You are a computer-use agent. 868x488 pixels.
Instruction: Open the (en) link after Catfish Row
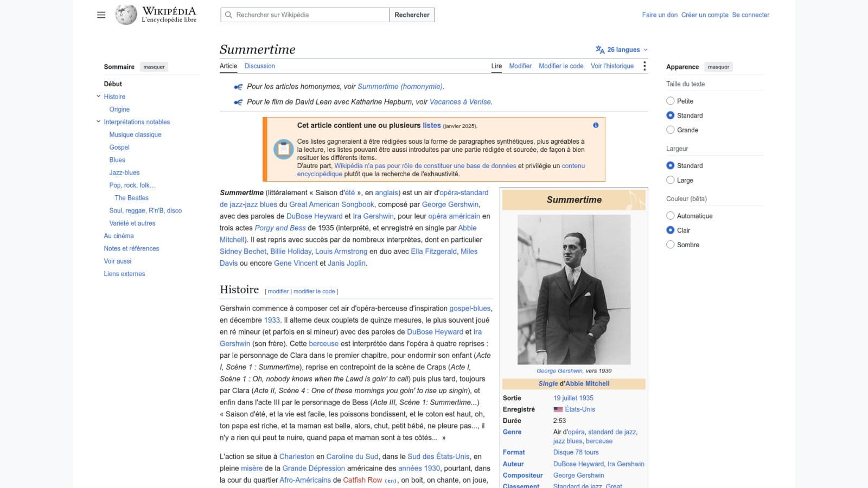[391, 480]
